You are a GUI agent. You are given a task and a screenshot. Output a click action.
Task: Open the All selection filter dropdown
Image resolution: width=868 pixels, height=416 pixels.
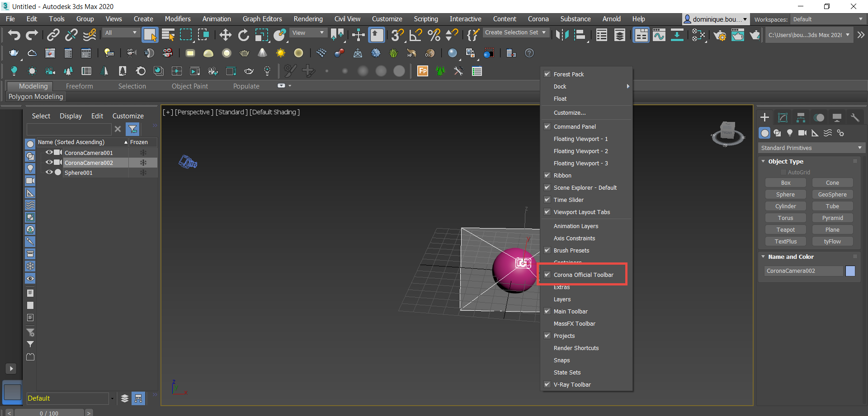[121, 33]
